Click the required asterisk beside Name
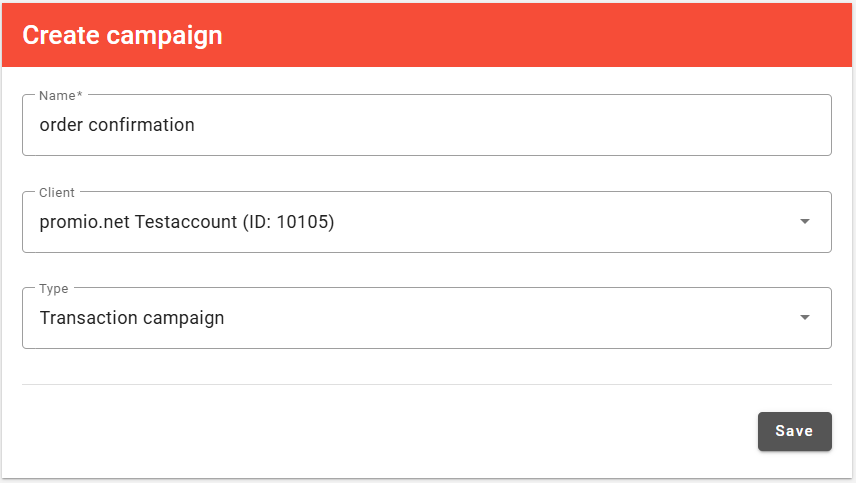This screenshot has width=856, height=483. point(80,96)
